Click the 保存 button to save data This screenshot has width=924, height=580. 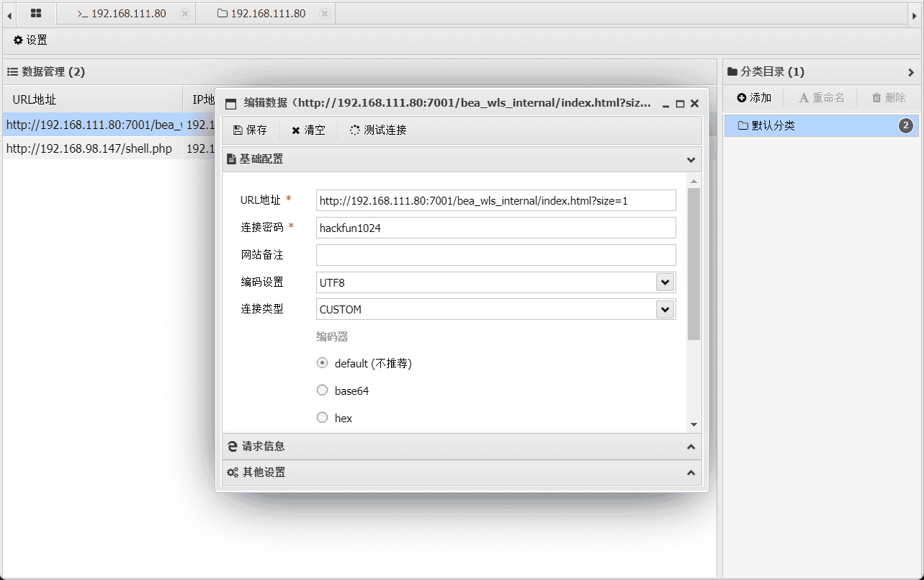251,130
